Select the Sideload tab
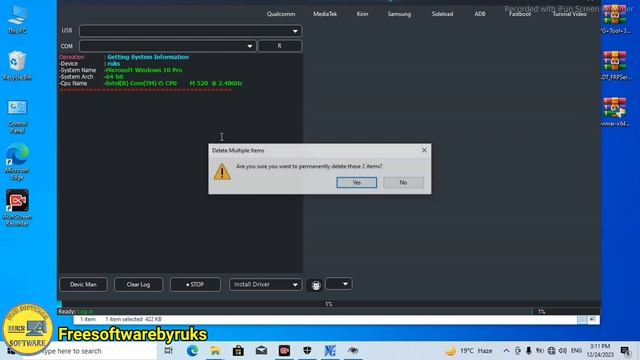Viewport: 640px width, 360px height. (x=442, y=14)
